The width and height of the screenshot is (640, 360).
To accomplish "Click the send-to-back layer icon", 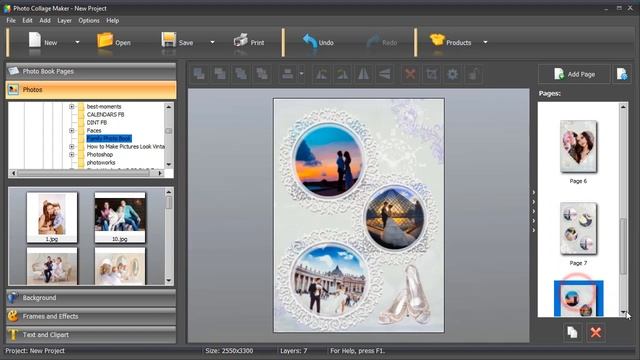I will click(220, 74).
